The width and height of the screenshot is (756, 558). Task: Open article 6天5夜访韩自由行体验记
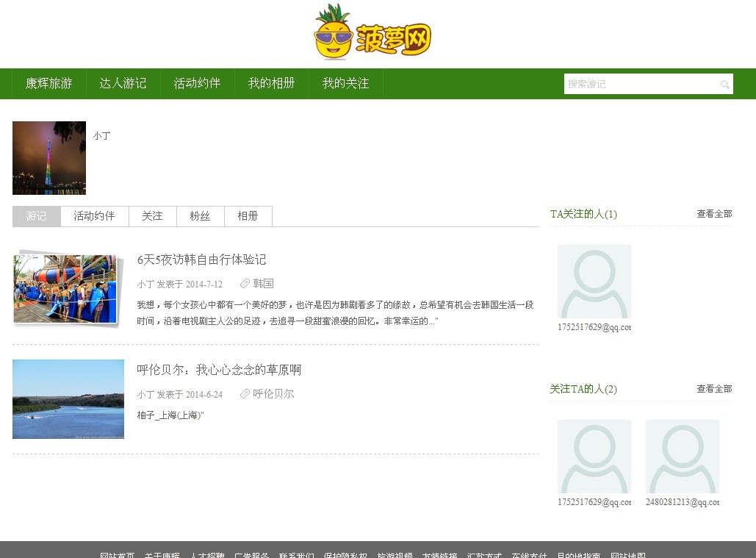pyautogui.click(x=201, y=260)
